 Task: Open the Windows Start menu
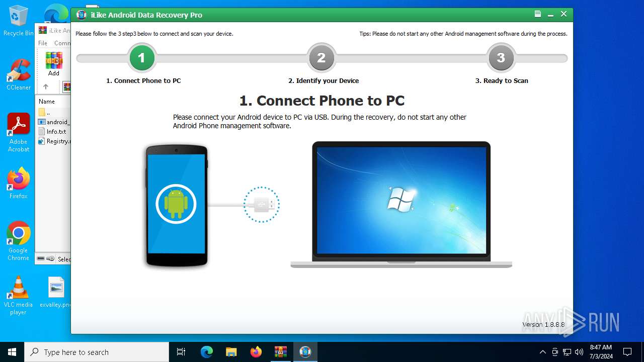click(12, 352)
